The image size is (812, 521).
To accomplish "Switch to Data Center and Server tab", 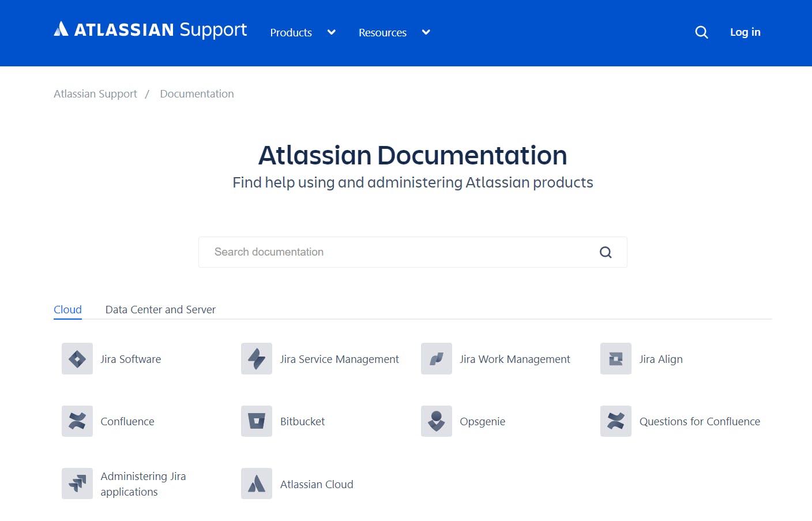I will tap(160, 310).
